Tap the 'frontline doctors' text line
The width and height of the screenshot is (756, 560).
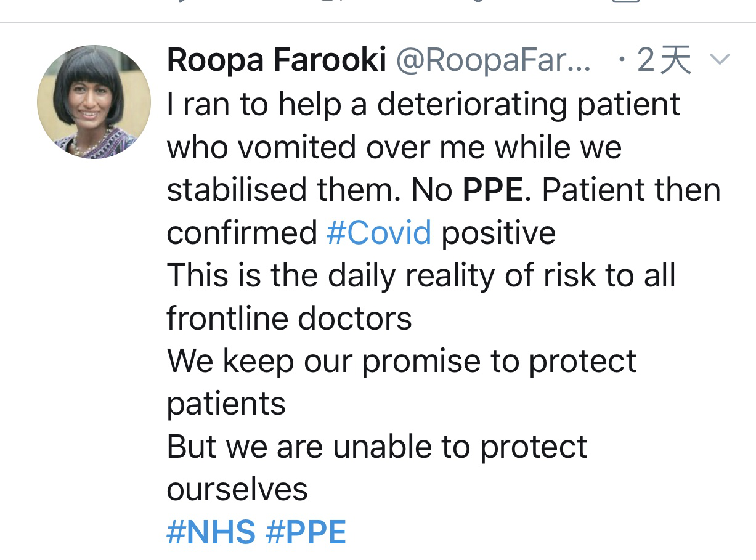tap(289, 319)
